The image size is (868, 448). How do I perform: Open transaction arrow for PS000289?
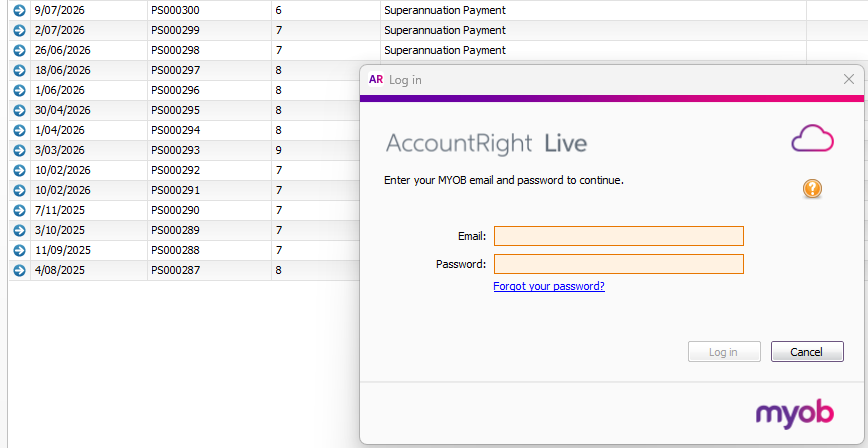19,230
